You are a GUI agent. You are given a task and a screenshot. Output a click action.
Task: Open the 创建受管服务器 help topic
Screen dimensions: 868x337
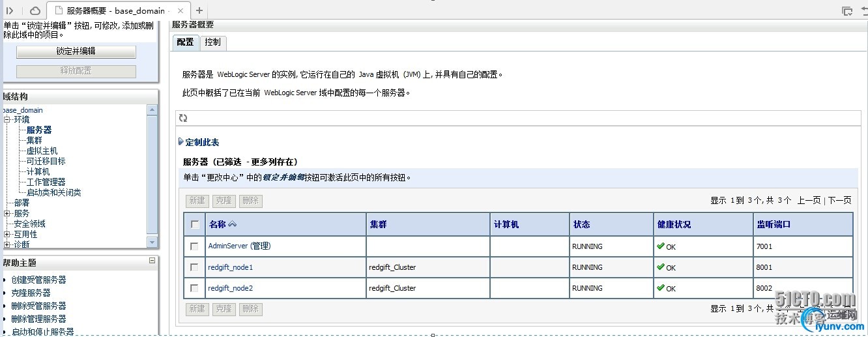[38, 280]
